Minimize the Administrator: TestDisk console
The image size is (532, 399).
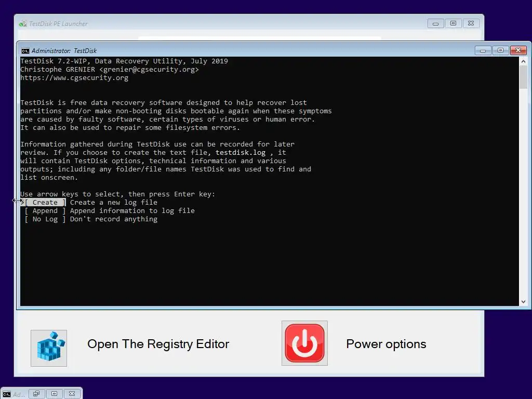pos(483,50)
